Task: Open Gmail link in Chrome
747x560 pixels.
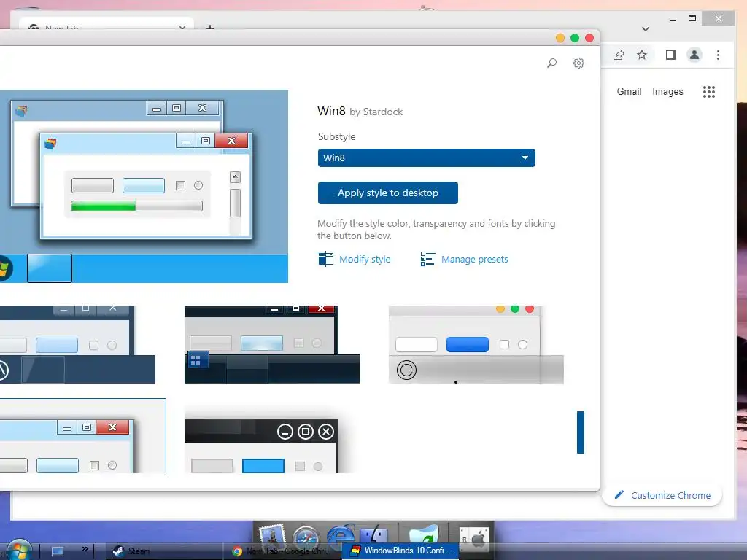Action: (x=629, y=91)
